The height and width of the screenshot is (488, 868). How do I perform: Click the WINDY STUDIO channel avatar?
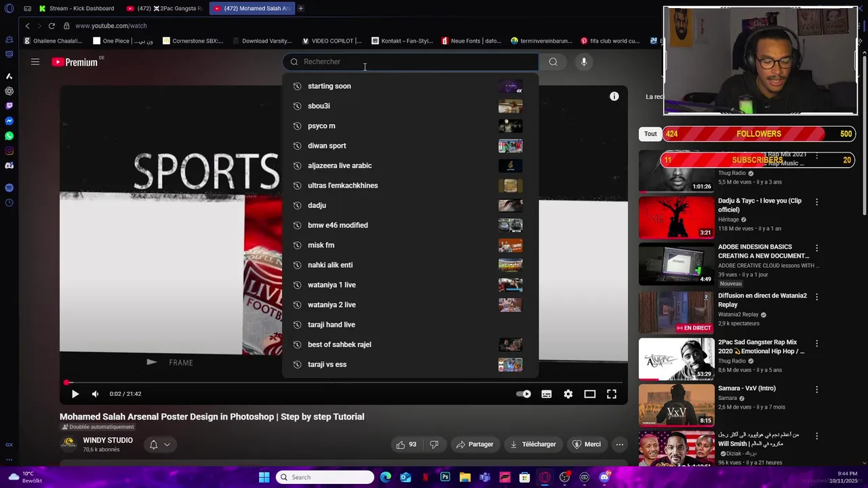pos(68,444)
